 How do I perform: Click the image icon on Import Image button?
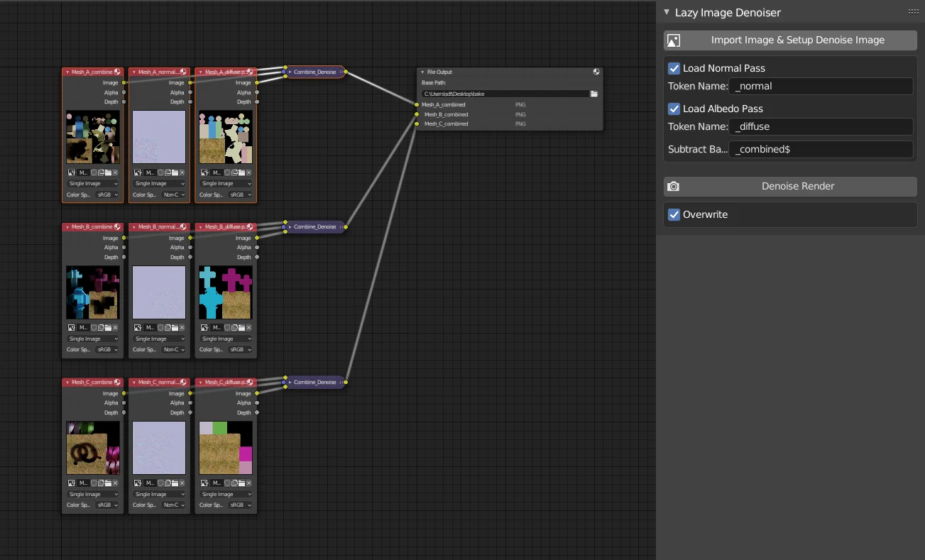pyautogui.click(x=674, y=40)
